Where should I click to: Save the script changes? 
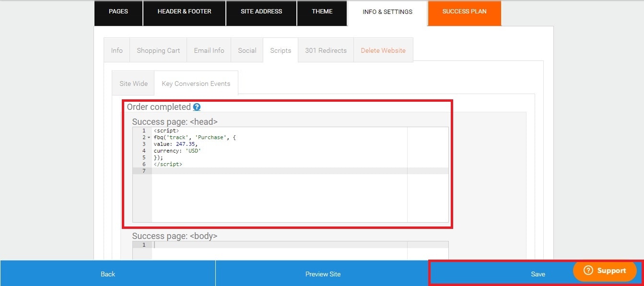coord(538,274)
